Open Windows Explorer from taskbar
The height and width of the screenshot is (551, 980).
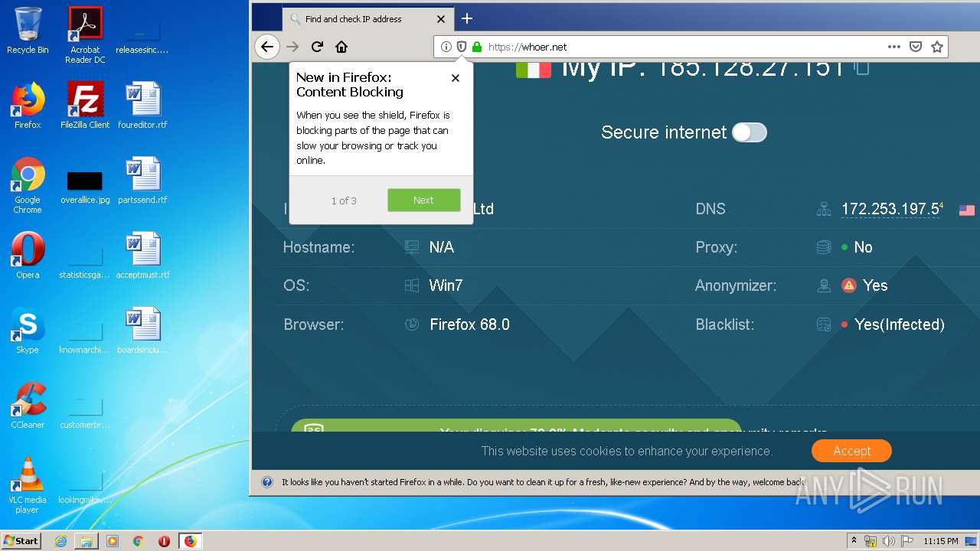coord(87,541)
